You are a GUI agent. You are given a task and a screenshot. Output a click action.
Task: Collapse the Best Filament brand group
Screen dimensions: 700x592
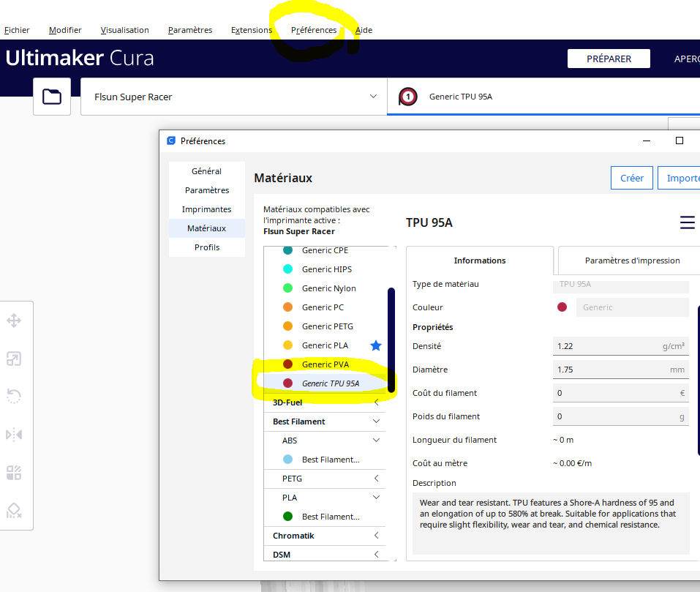click(325, 421)
